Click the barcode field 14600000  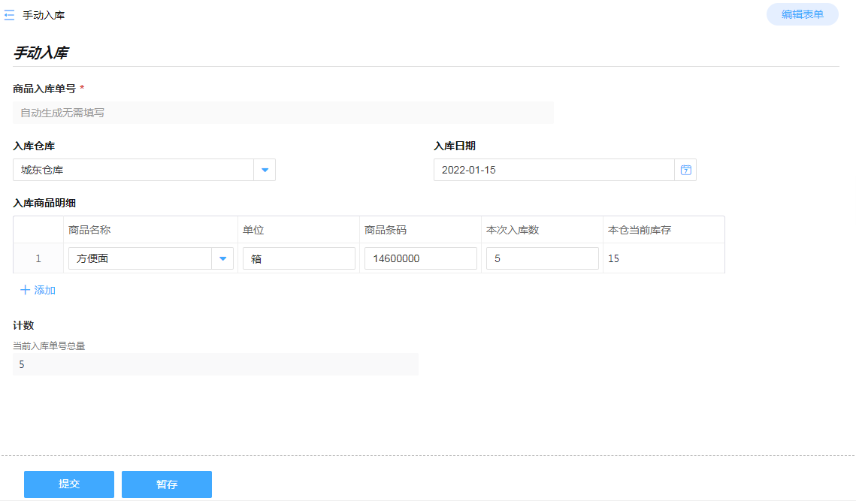(421, 258)
